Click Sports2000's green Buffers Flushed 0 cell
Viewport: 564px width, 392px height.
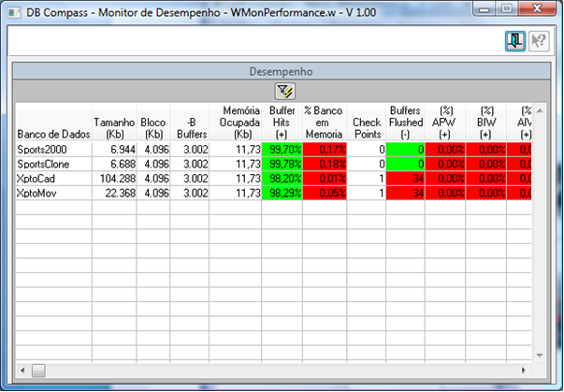(405, 150)
